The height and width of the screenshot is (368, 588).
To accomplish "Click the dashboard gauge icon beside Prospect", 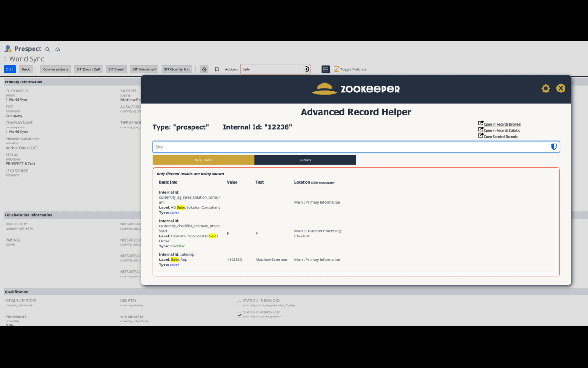I will coord(57,49).
